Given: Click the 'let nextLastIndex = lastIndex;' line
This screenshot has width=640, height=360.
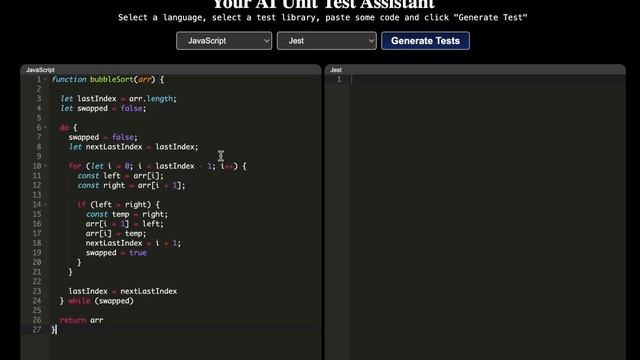Looking at the screenshot, I should (133, 147).
